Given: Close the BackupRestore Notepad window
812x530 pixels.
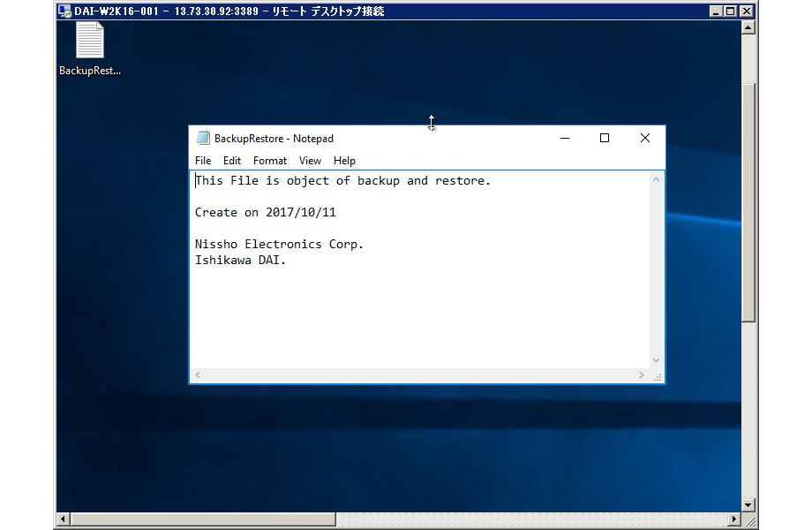Looking at the screenshot, I should tap(644, 138).
